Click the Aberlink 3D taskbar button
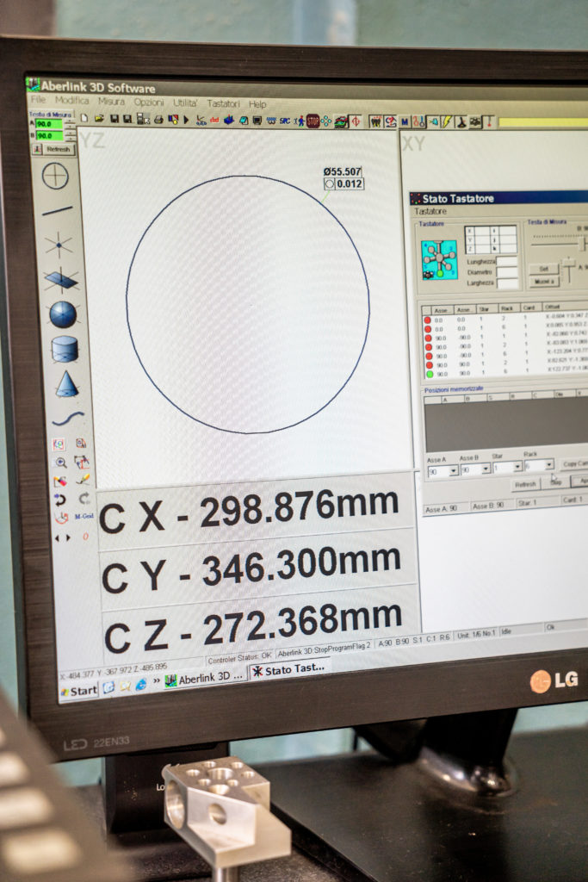 [x=205, y=679]
